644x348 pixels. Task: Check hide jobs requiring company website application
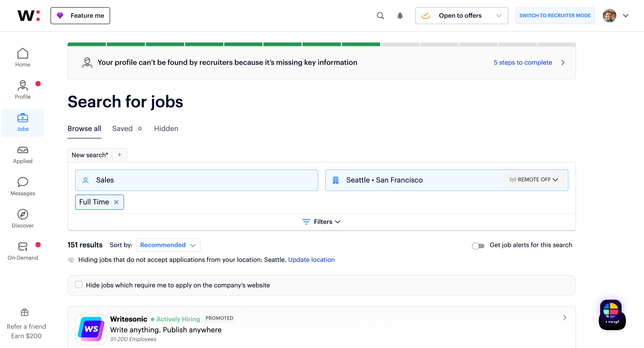coord(79,284)
